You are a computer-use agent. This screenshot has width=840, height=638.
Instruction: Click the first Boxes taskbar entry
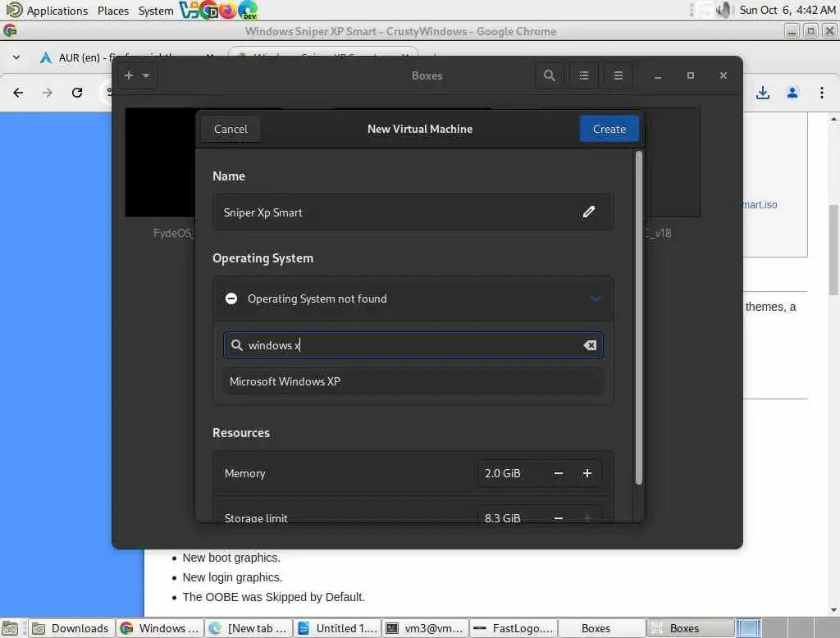point(602,628)
